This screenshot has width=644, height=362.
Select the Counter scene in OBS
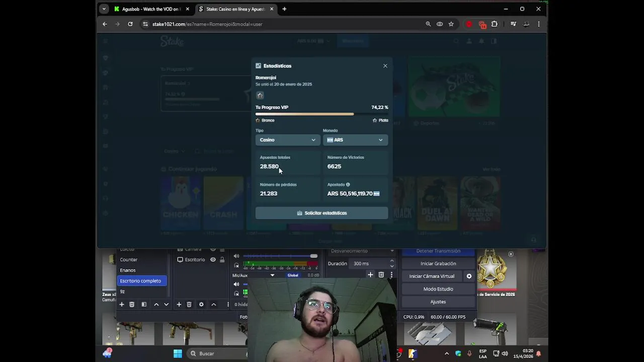(142, 260)
